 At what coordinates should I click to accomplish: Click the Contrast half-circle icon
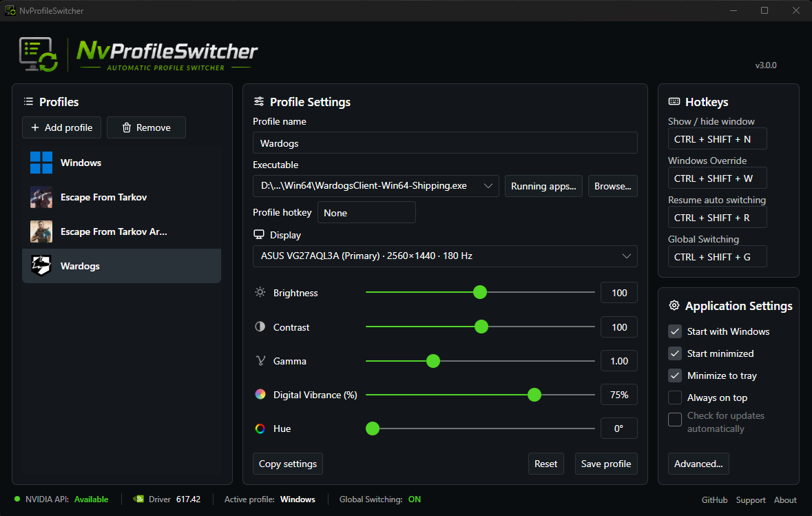tap(260, 327)
